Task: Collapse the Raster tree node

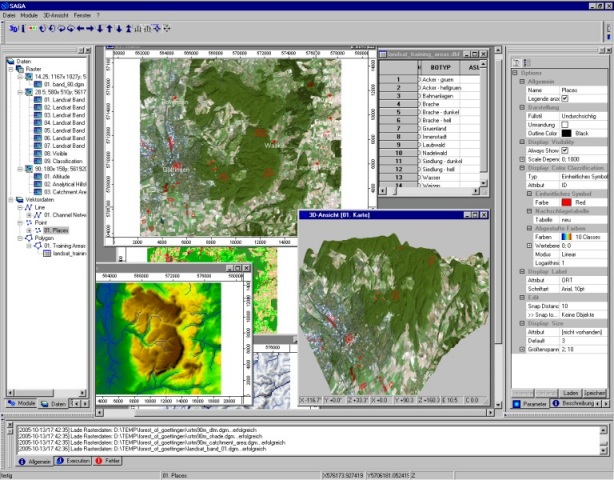Action: click(x=11, y=69)
